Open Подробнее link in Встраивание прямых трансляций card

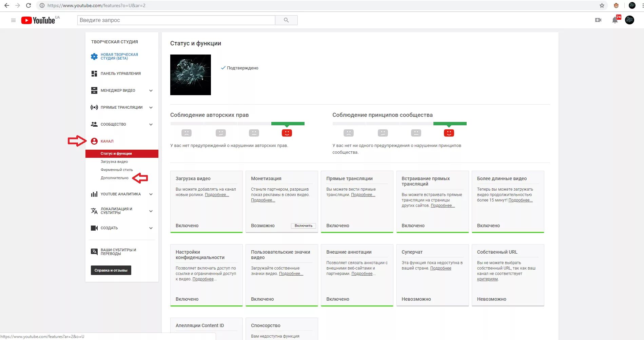443,206
